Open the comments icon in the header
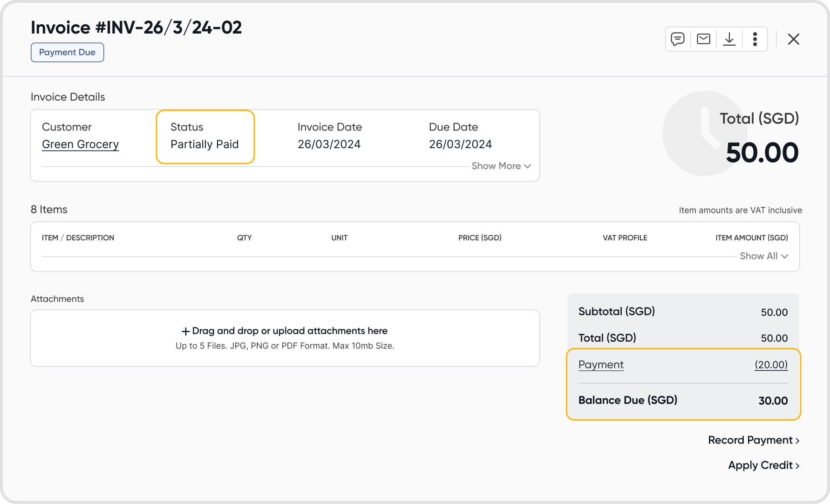This screenshot has height=504, width=830. point(678,39)
